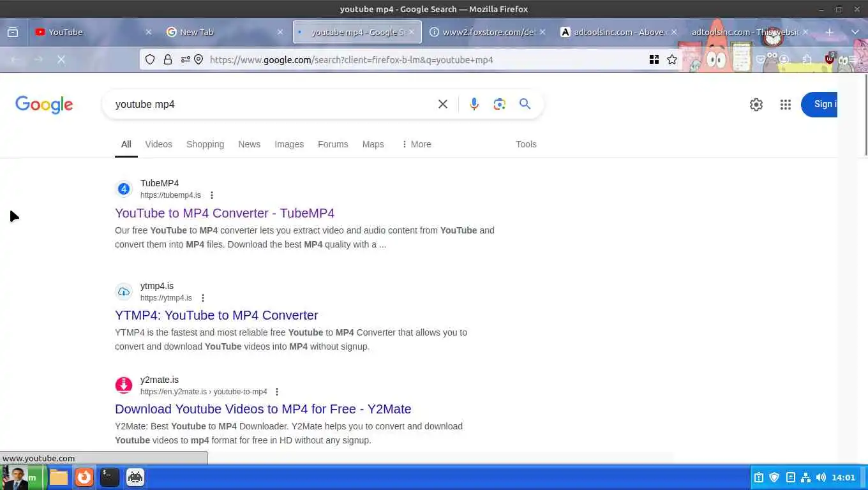Select the Forums search filter
Viewport: 868px width, 490px height.
[x=333, y=144]
